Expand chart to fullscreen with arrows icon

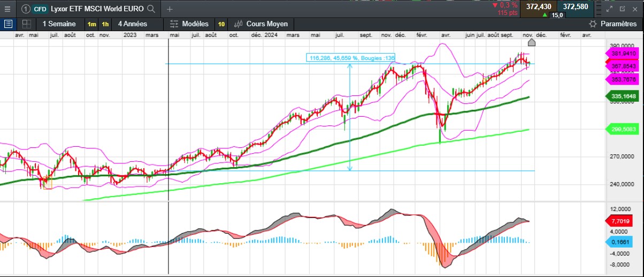click(609, 9)
